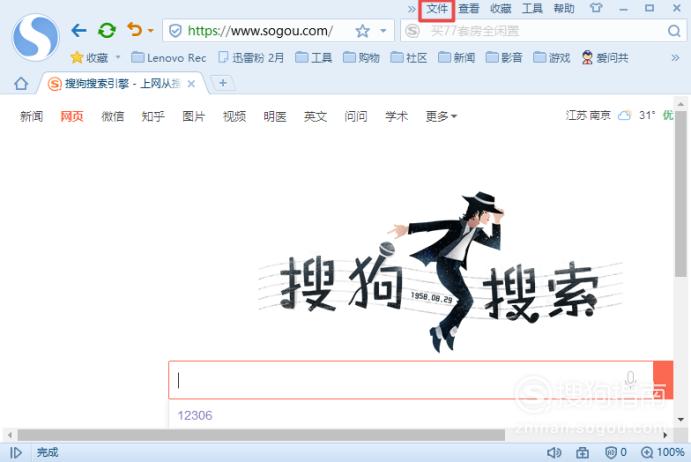The width and height of the screenshot is (691, 462).
Task: Open the 迅雷粉 2月 bookmark
Action: [252, 58]
